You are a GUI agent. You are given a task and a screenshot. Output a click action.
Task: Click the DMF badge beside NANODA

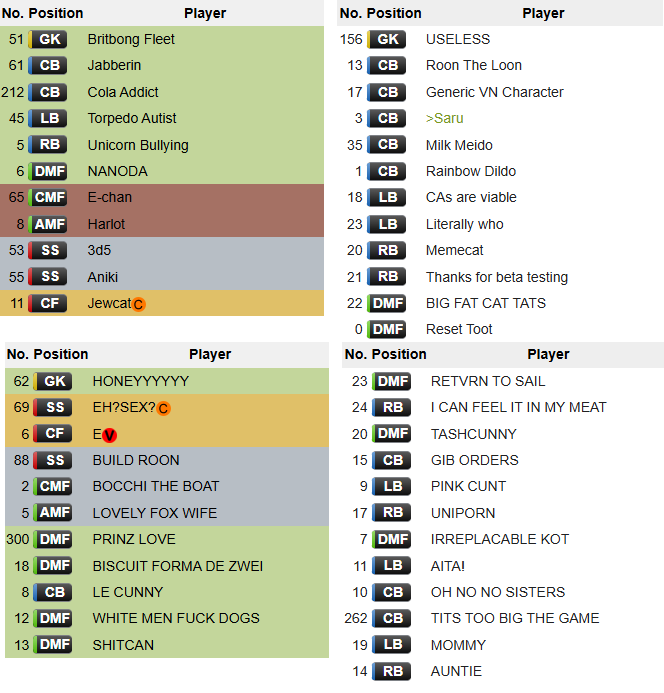coord(48,171)
